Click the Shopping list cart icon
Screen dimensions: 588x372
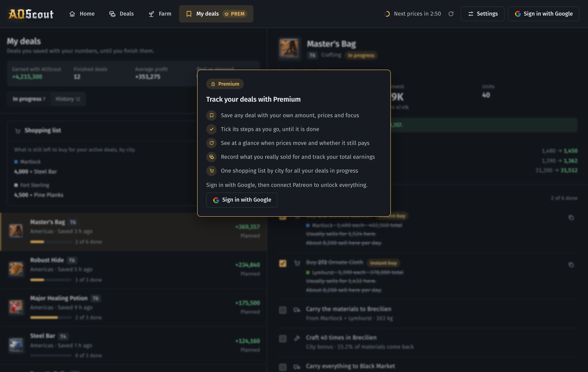point(18,131)
